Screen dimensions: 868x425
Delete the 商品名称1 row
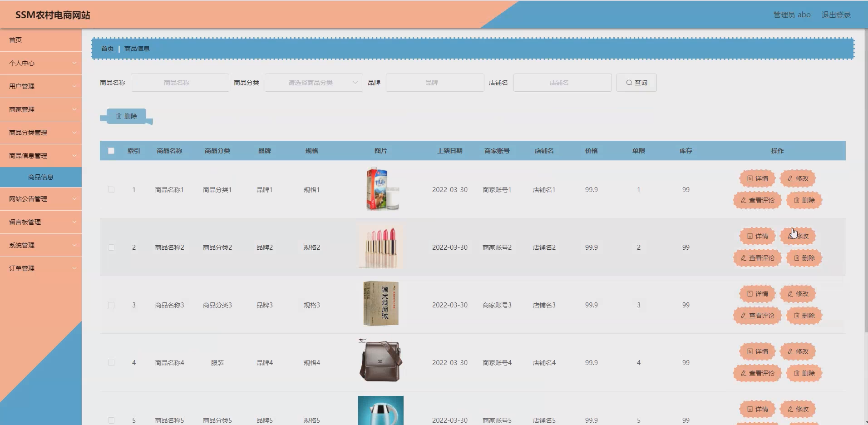[804, 200]
